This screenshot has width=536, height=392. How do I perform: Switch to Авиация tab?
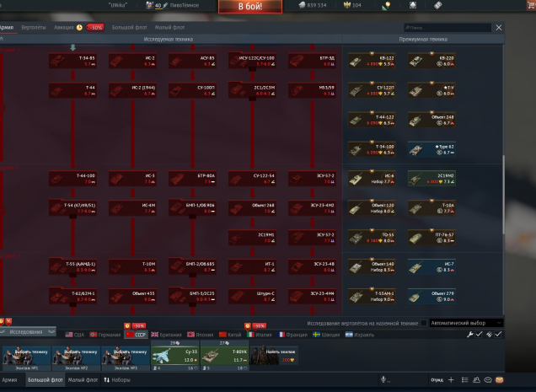click(63, 27)
